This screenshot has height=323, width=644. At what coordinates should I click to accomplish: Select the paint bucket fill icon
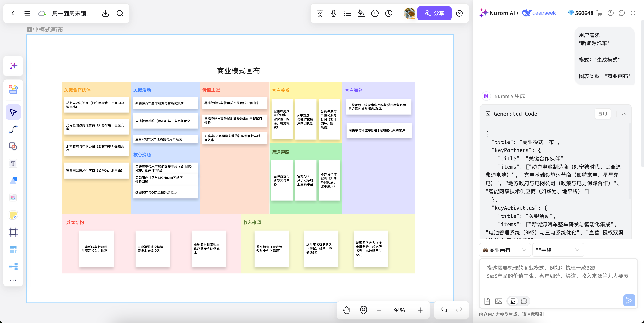tap(361, 13)
